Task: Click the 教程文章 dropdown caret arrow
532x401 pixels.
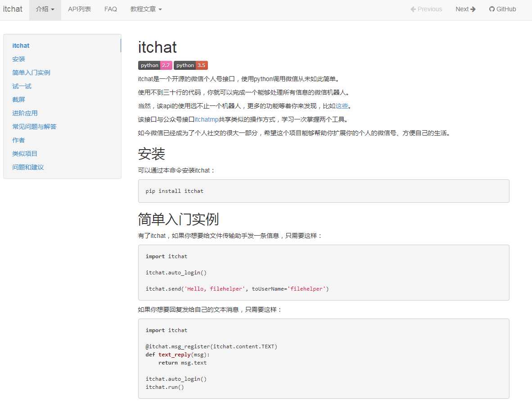Action: click(x=160, y=9)
